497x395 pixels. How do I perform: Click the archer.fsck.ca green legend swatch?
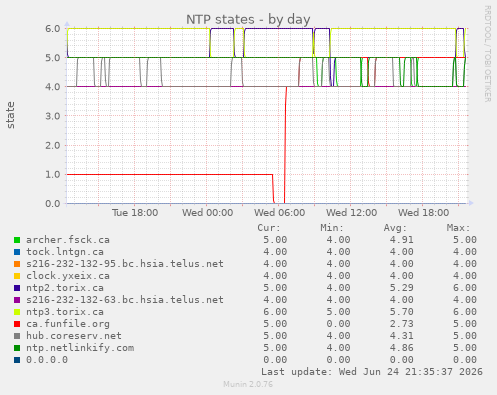coord(17,240)
